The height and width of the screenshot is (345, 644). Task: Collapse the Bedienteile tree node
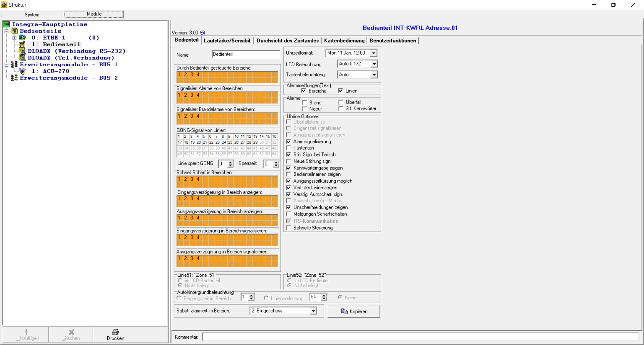6,31
